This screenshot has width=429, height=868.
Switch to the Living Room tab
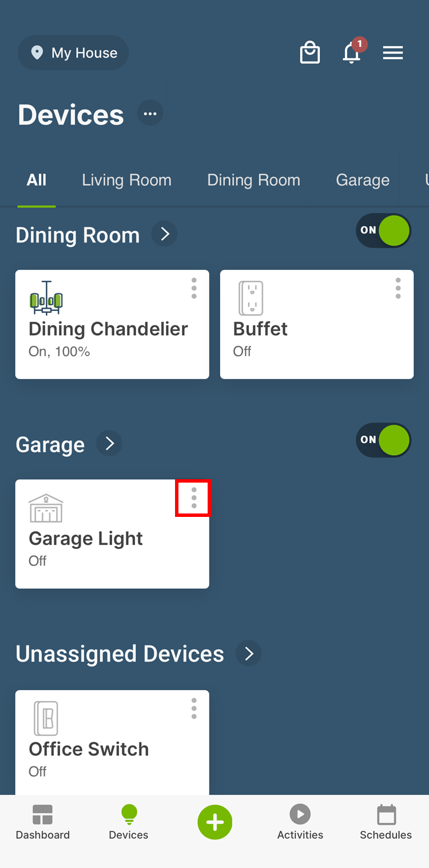pos(126,180)
